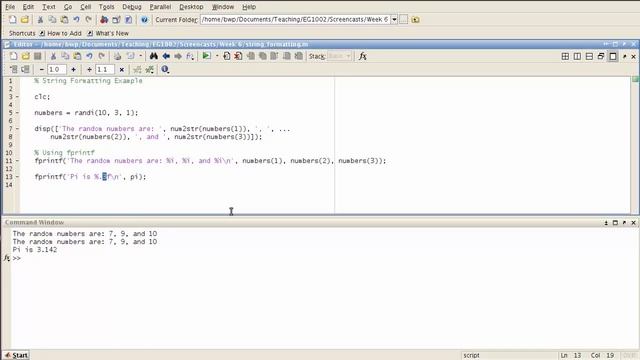Toggle breakpoint dash on line 5
Image resolution: width=640 pixels, height=360 pixels.
(17, 113)
